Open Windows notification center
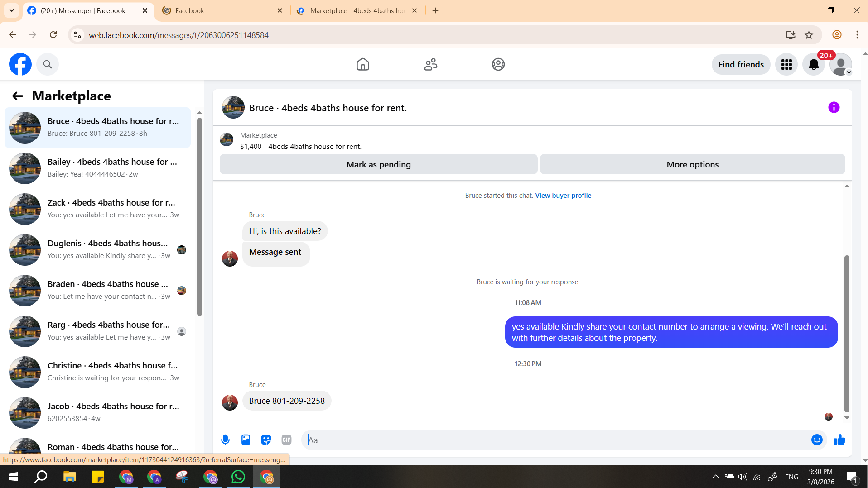Image resolution: width=868 pixels, height=488 pixels. tap(852, 477)
